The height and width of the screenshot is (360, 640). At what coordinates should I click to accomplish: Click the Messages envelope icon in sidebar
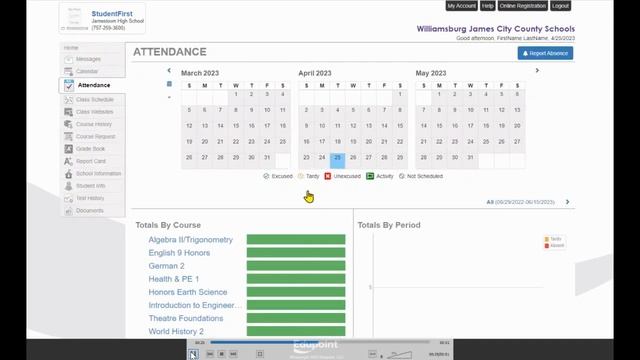click(x=68, y=59)
